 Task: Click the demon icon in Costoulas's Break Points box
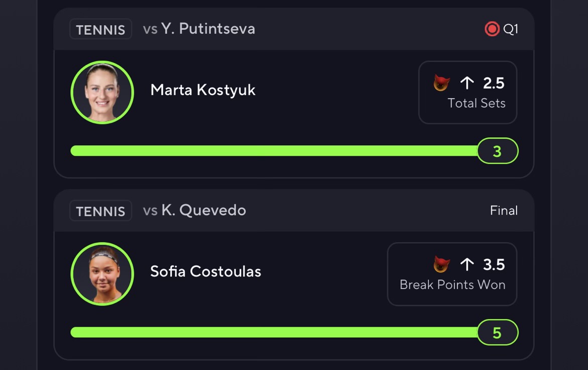[x=441, y=264]
